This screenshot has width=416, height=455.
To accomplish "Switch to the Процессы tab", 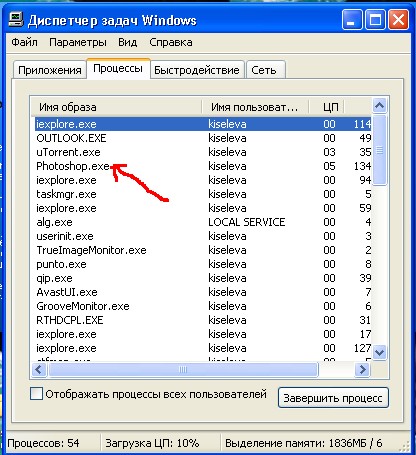I will (x=118, y=68).
